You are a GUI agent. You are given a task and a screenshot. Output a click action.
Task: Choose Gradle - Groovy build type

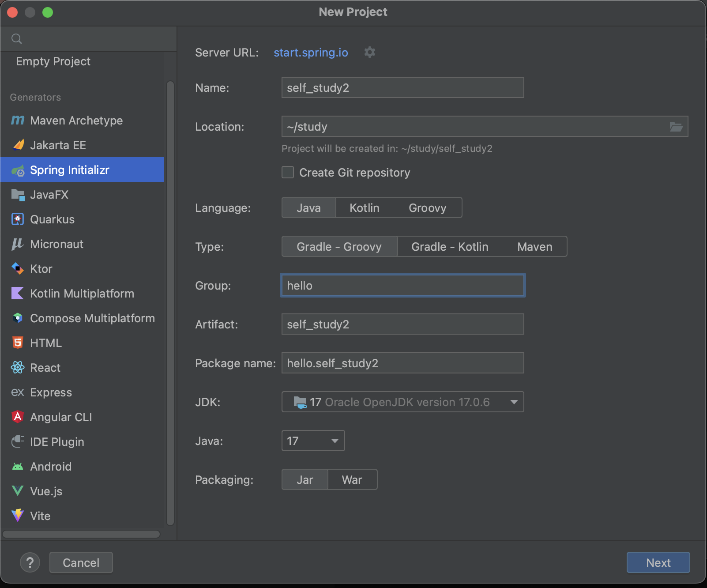[339, 246]
